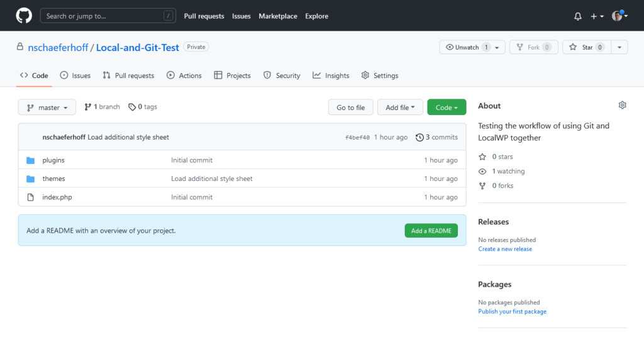Switch to the Settings tab
Viewport: 644px width, 337px height.
tap(379, 75)
